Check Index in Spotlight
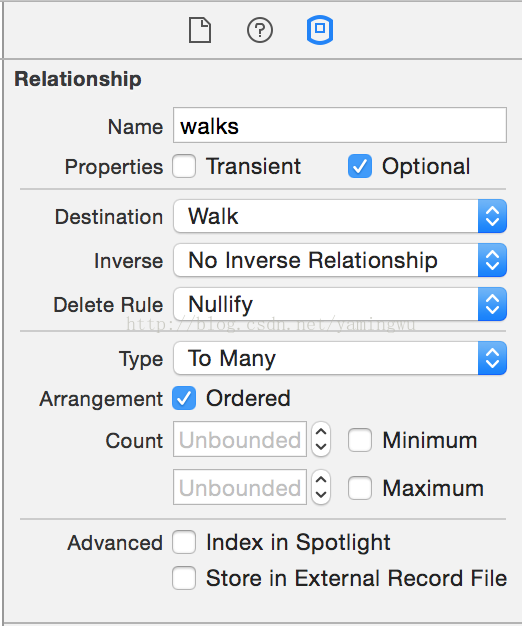Viewport: 522px width, 626px height. 184,542
